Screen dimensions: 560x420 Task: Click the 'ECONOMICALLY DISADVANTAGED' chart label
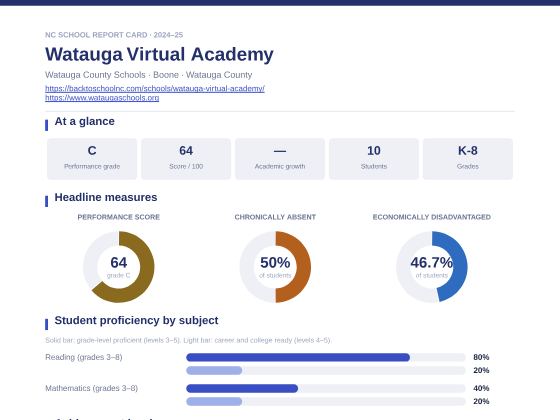click(x=432, y=217)
